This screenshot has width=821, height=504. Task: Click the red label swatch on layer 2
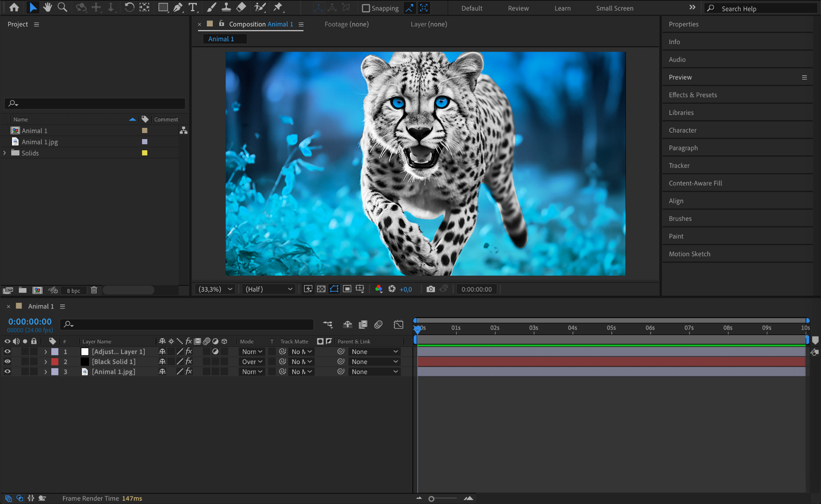point(55,361)
